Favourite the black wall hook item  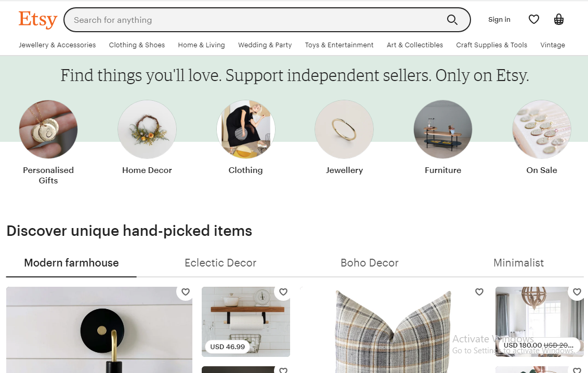186,292
